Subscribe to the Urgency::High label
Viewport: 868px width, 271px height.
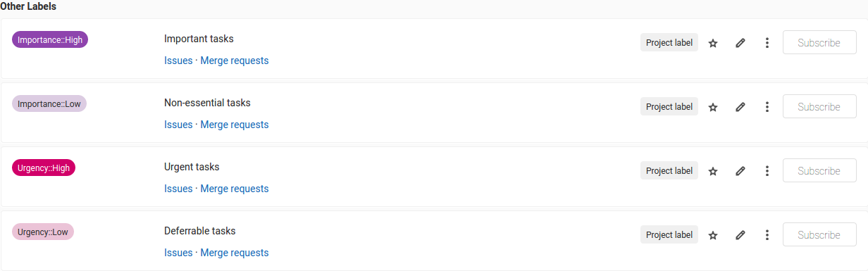pyautogui.click(x=819, y=171)
